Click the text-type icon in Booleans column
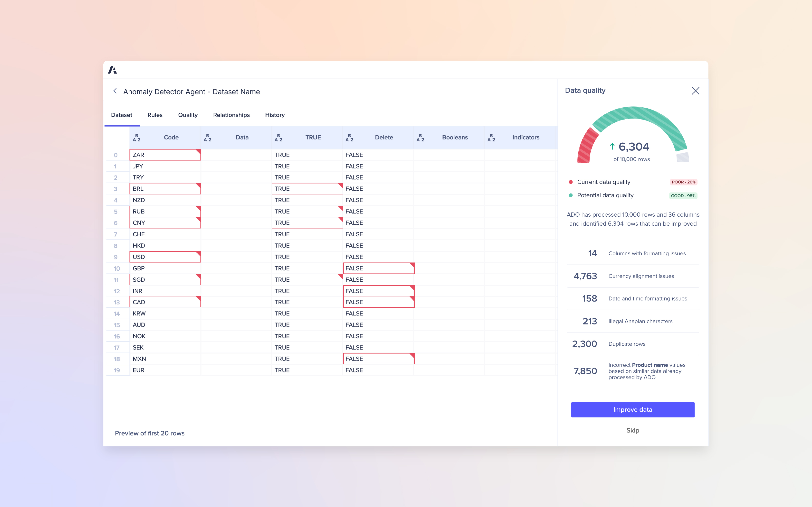The width and height of the screenshot is (812, 507). point(420,138)
